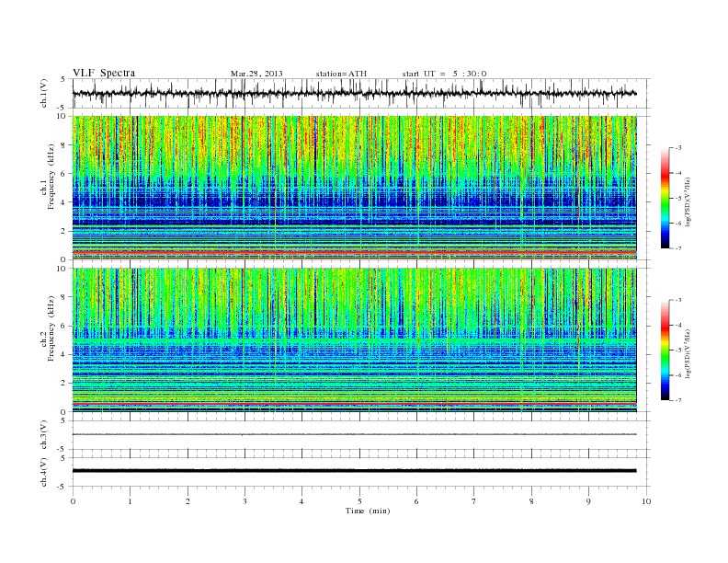Click the ch.2 spectrogram colorbar
728x563 pixels.
pos(665,350)
